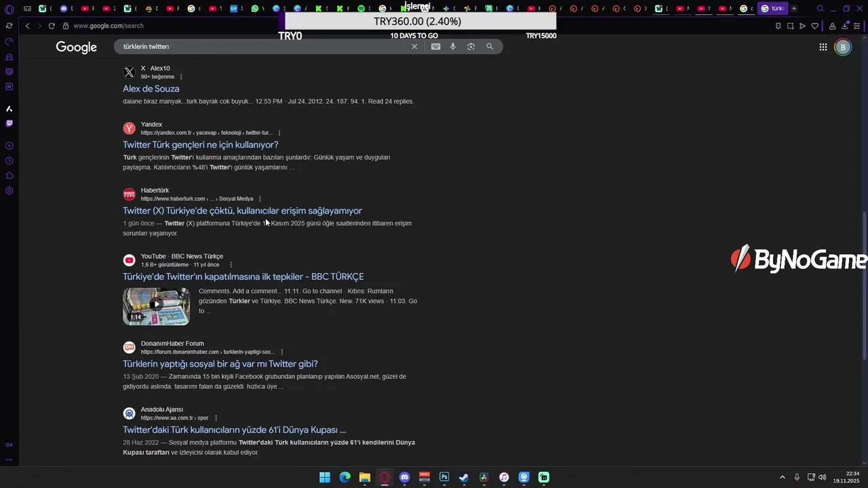The height and width of the screenshot is (488, 868).
Task: Open 'Alex de Souza' result link
Action: point(151,89)
